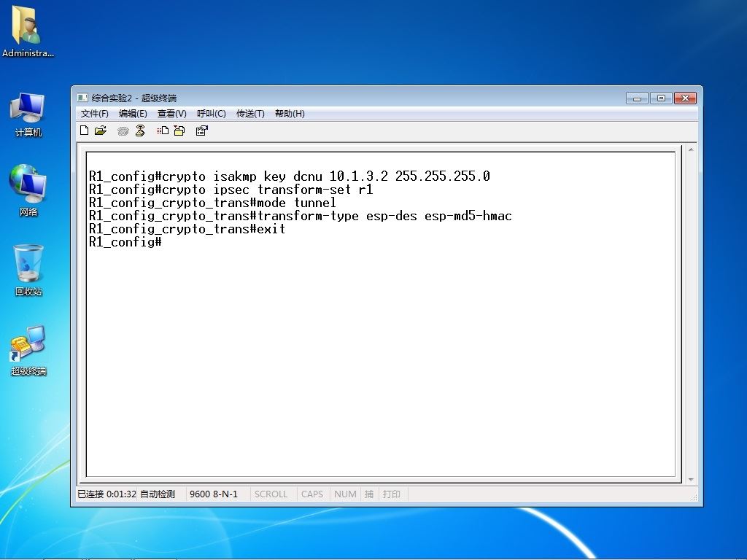Click the 已连接 0:01:32 status entry

(107, 494)
